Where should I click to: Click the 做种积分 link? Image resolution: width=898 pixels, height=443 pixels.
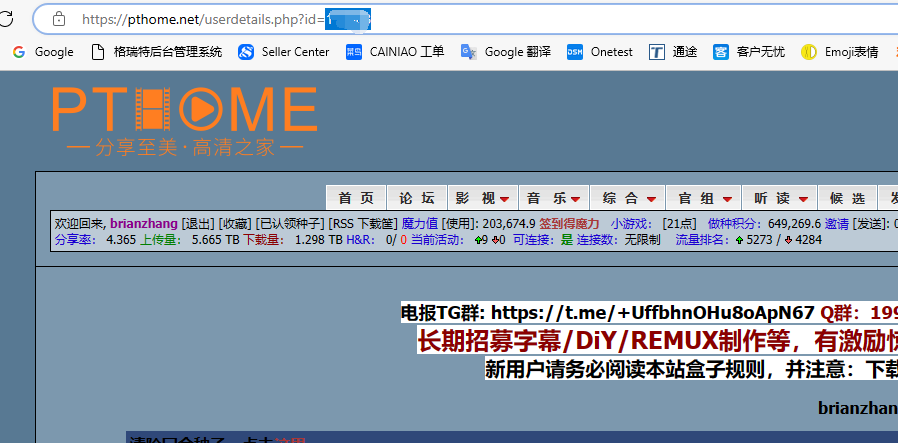[x=735, y=224]
